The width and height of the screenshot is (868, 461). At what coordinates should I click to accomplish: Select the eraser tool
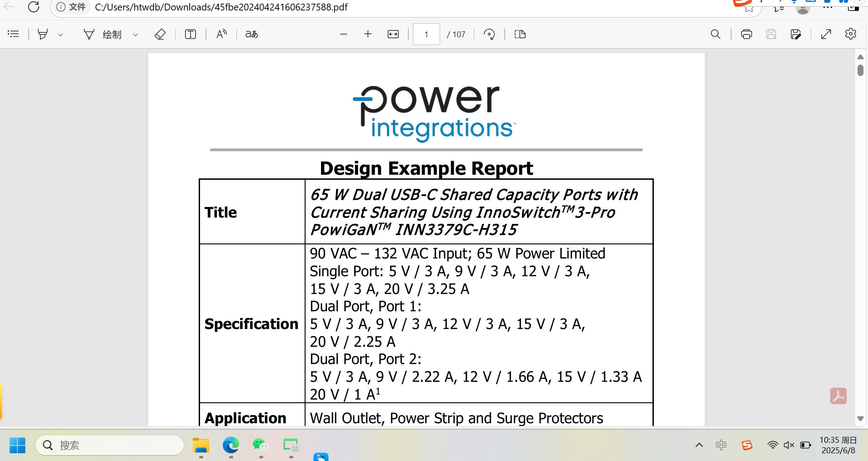160,34
